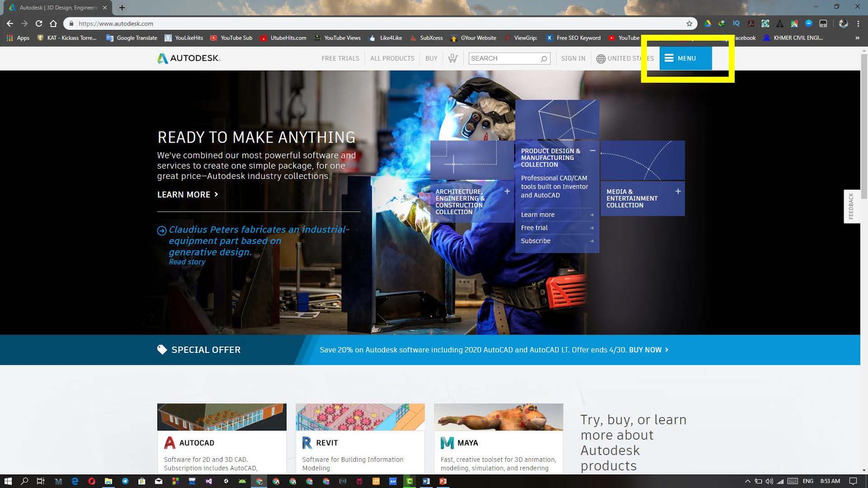868x488 pixels.
Task: Open the IQ extension icon
Action: pos(736,23)
